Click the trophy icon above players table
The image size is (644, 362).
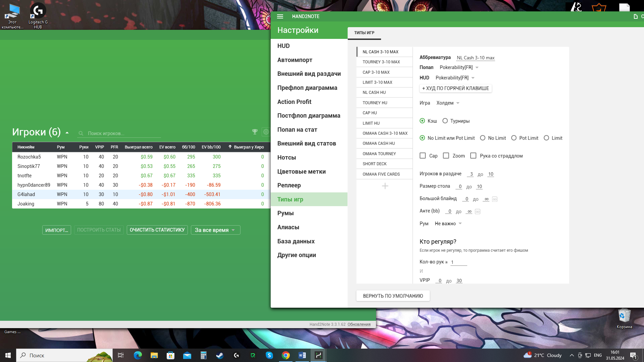click(x=255, y=132)
